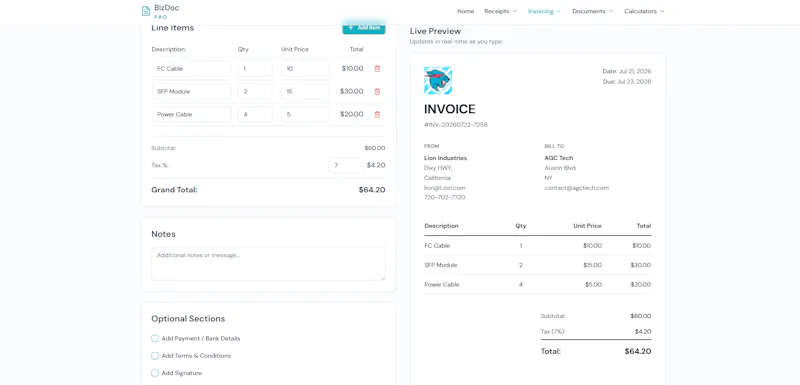Screen dimensions: 800x385
Task: Click the Additional notes text area
Action: pos(268,264)
